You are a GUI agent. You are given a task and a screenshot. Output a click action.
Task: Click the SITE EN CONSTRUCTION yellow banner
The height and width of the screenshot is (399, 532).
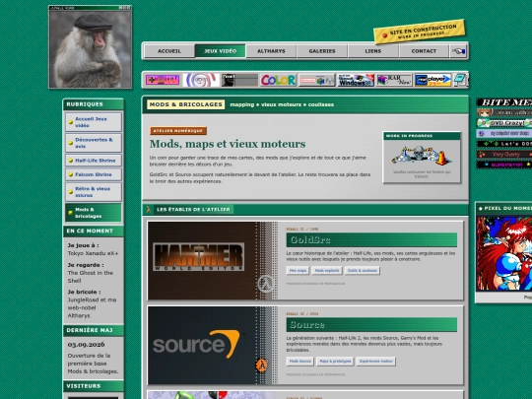(x=420, y=32)
